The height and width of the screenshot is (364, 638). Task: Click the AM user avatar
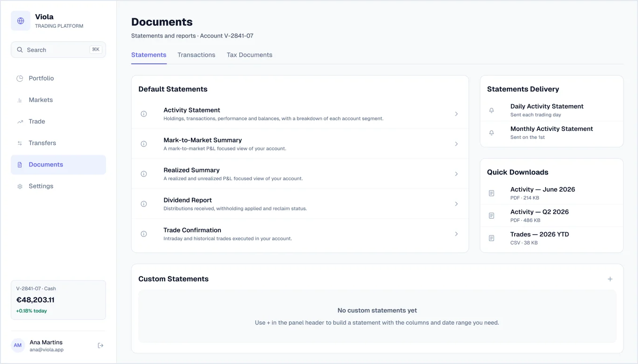click(x=18, y=346)
